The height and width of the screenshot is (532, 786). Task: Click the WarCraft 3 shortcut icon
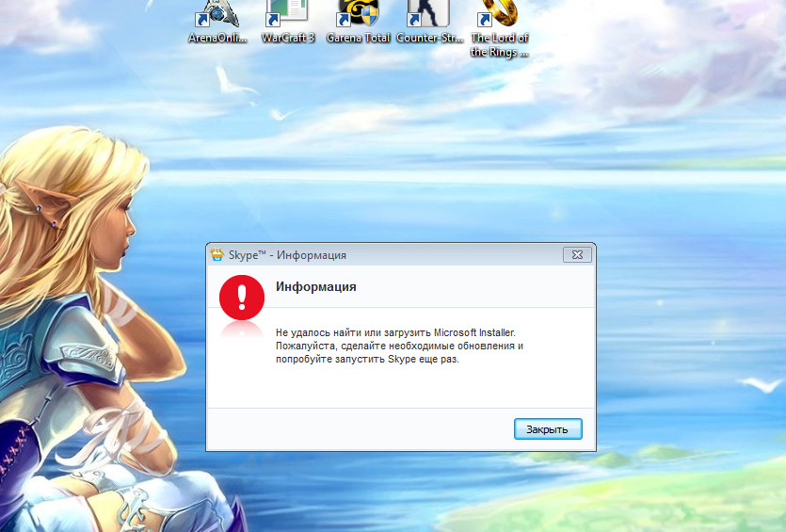click(x=286, y=13)
